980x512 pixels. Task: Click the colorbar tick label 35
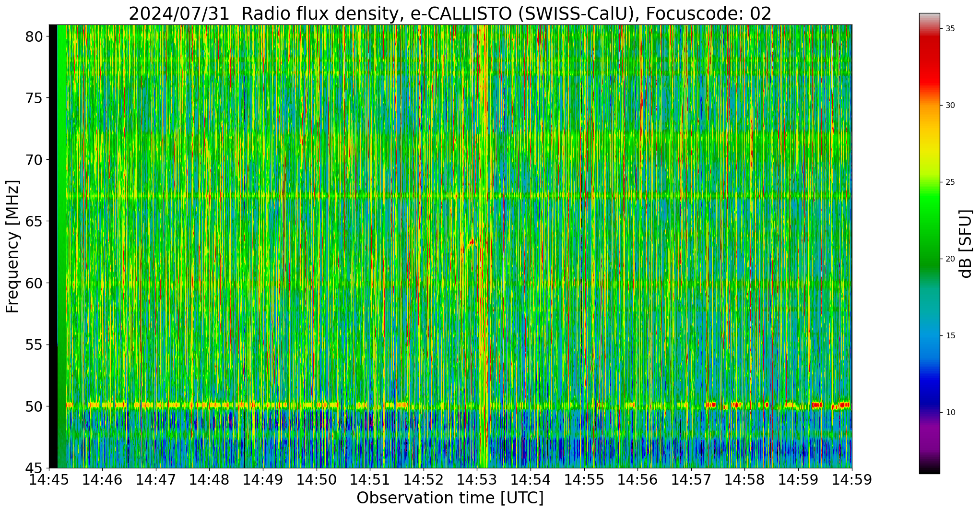pyautogui.click(x=950, y=29)
